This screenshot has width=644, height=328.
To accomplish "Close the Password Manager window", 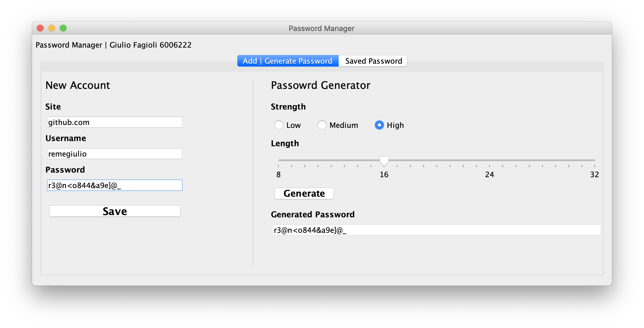I will click(40, 28).
